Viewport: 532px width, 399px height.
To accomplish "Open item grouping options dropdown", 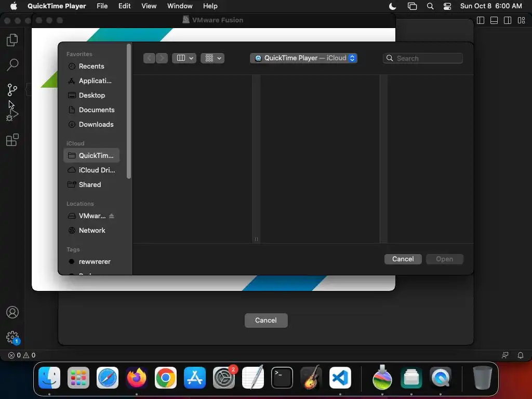I will point(212,58).
